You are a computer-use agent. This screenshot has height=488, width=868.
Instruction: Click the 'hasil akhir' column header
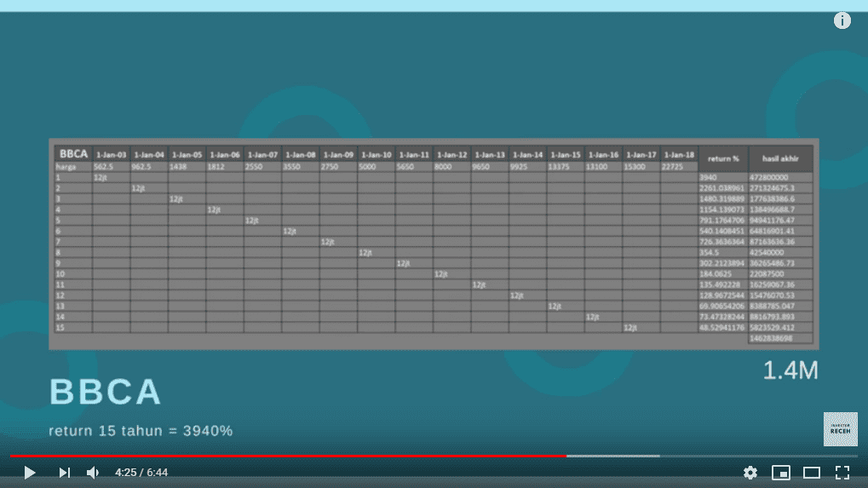pyautogui.click(x=780, y=158)
